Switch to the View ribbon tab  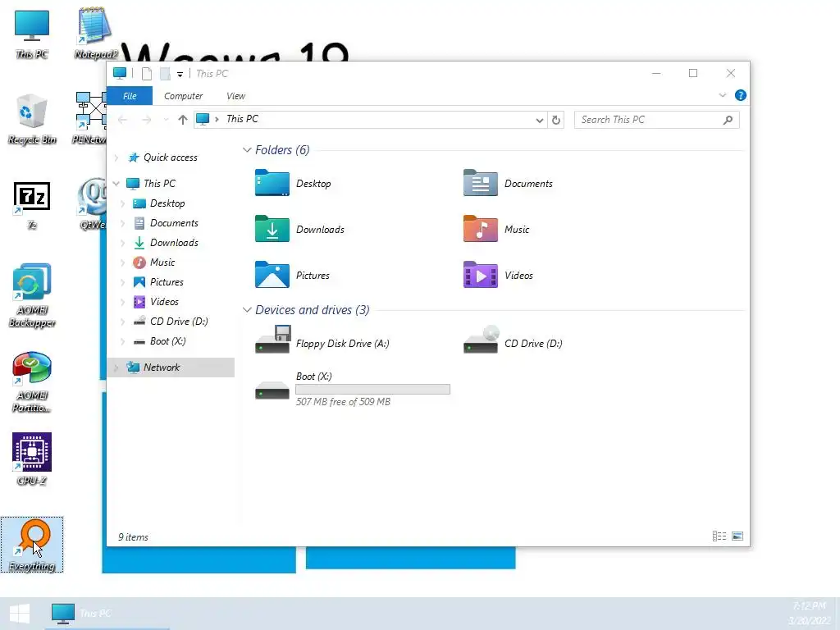pyautogui.click(x=235, y=96)
